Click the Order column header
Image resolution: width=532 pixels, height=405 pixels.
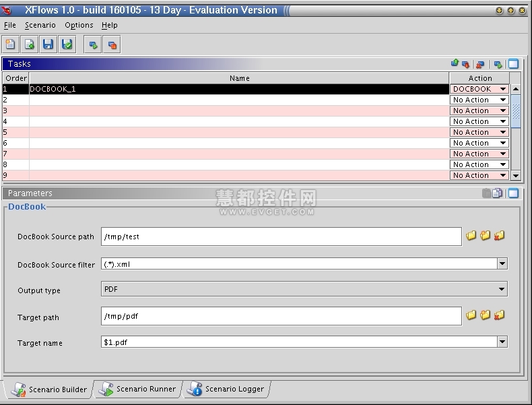coord(15,78)
